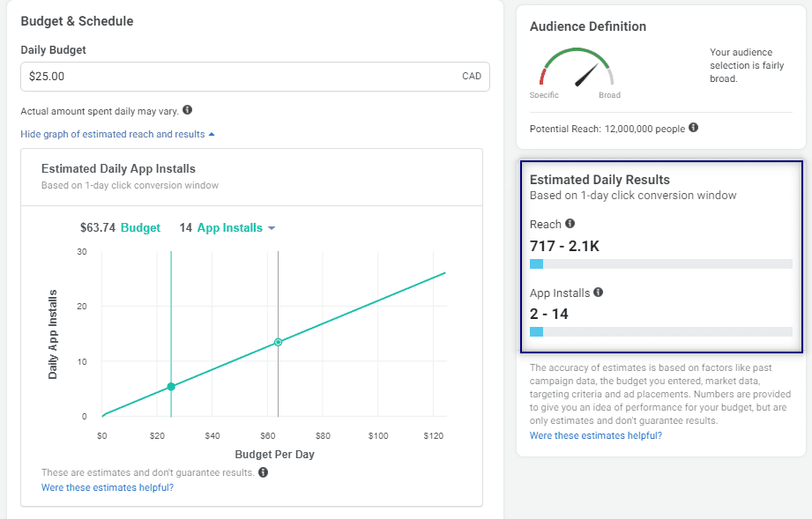Click the audience definition gauge needle

pyautogui.click(x=585, y=75)
